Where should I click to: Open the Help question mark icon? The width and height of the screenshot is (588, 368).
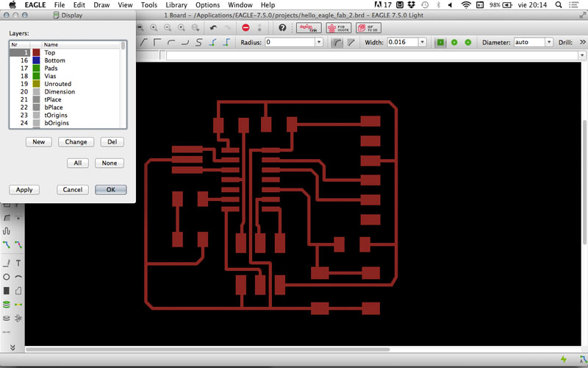(282, 28)
